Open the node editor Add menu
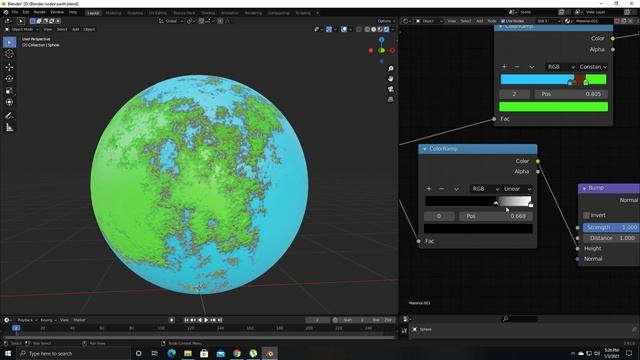This screenshot has width=640, height=360. pos(480,21)
